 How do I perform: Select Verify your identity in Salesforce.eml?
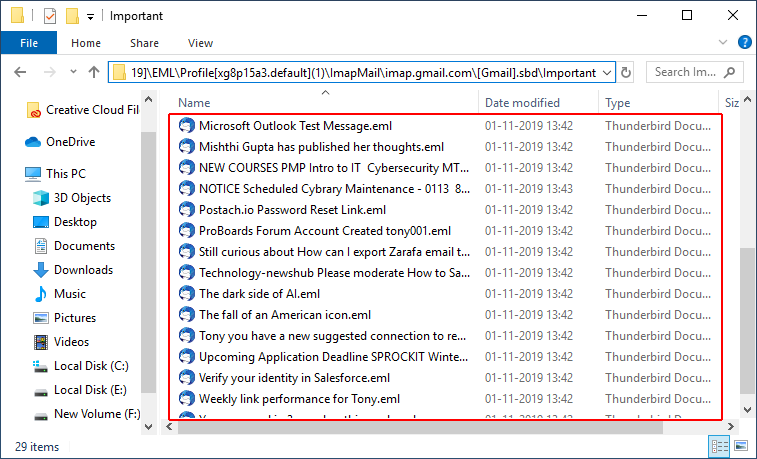click(294, 378)
